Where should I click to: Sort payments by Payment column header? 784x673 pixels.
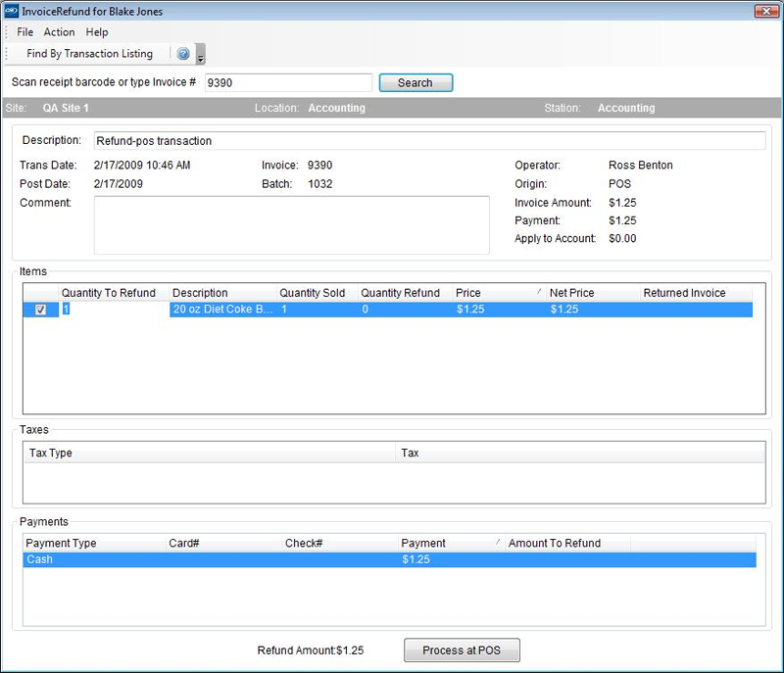[x=452, y=543]
